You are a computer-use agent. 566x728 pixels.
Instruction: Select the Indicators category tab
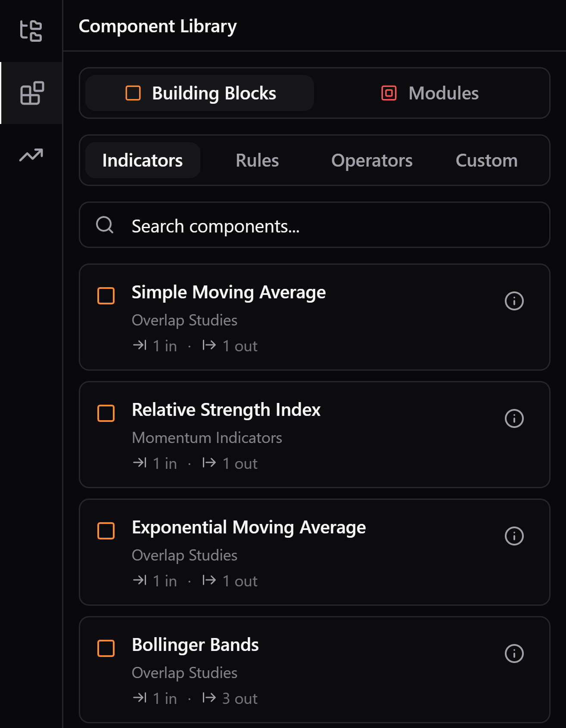tap(143, 160)
